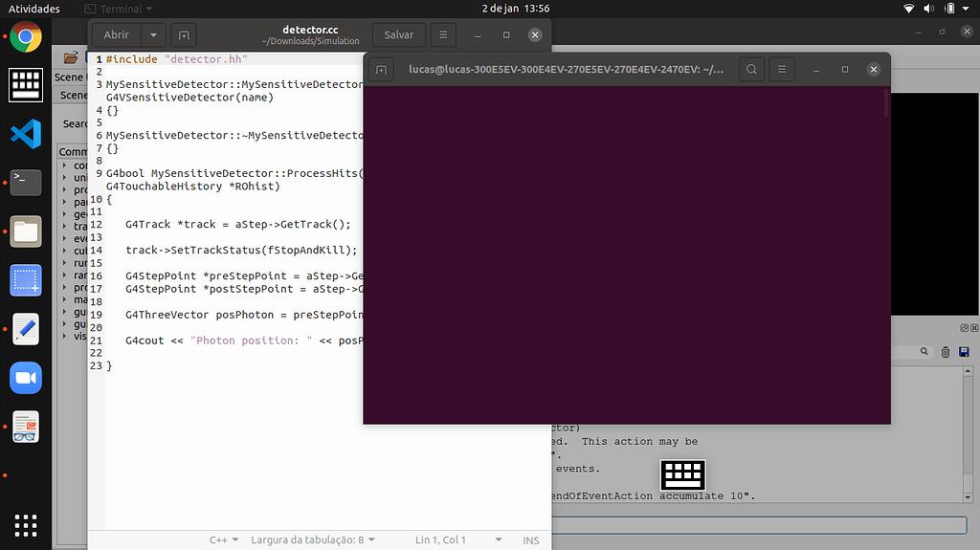The height and width of the screenshot is (550, 980).
Task: Open Zoom from the dock
Action: point(26,378)
